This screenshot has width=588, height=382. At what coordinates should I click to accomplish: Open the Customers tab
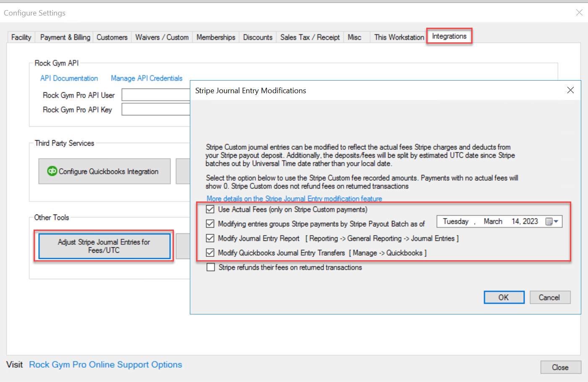(112, 37)
